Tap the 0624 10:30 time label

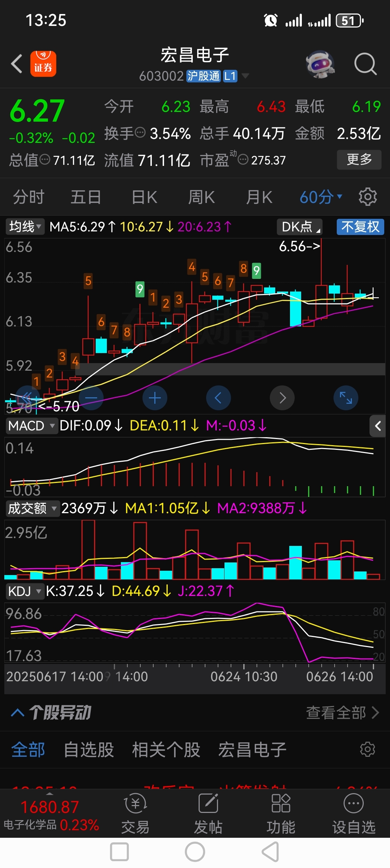244,677
